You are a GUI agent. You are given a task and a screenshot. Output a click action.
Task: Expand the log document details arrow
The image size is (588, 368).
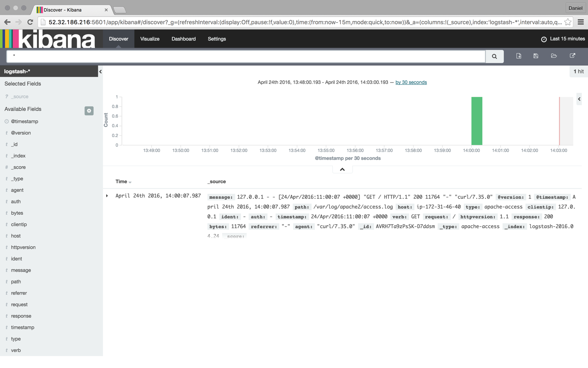pos(107,195)
